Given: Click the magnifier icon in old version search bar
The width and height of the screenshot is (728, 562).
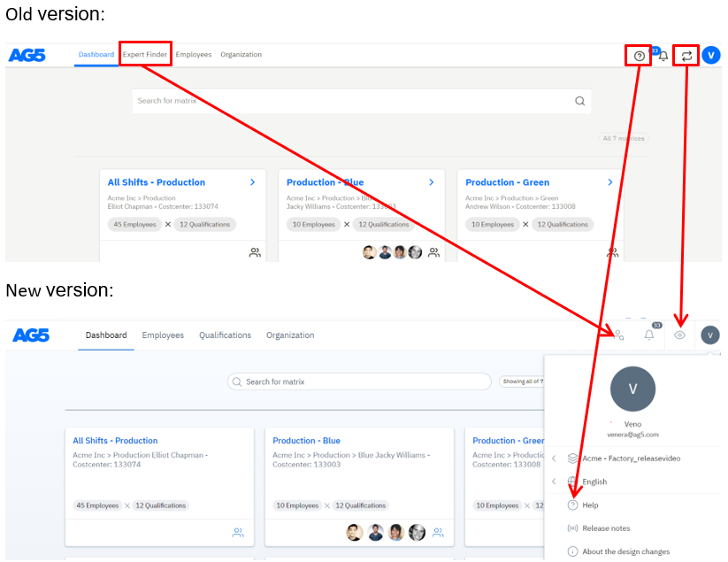Looking at the screenshot, I should tap(580, 101).
